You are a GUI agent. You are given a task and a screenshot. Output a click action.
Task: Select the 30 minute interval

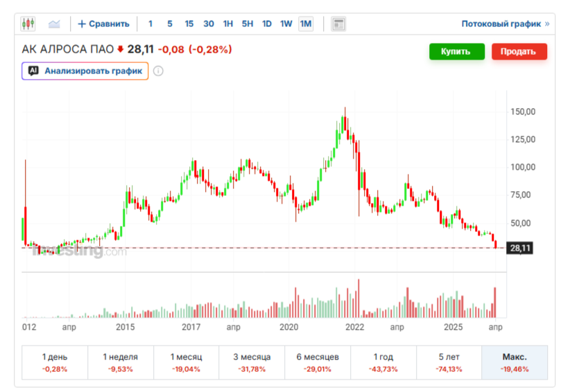(209, 24)
